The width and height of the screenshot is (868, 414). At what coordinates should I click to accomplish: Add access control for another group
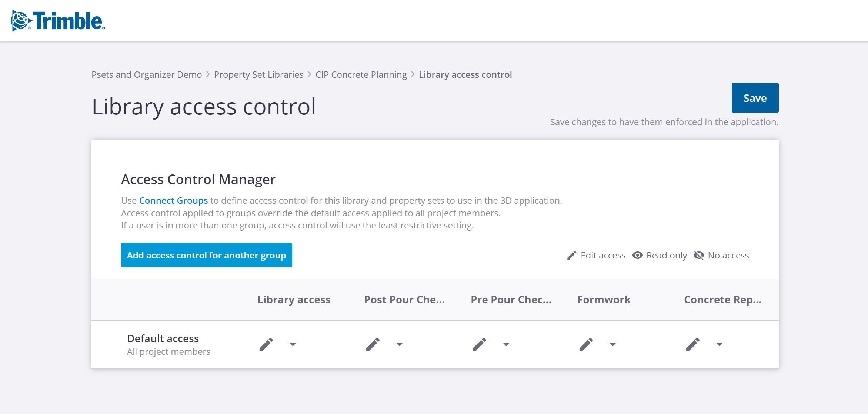pos(206,255)
